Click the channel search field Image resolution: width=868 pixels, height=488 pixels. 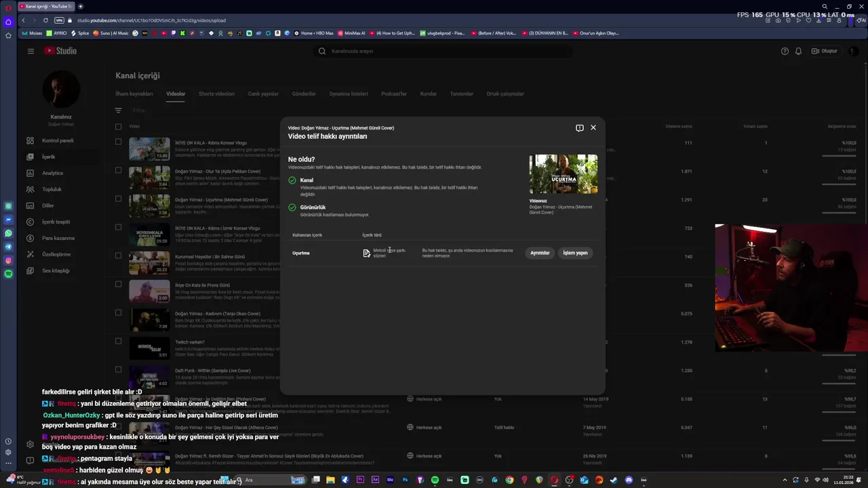click(x=443, y=51)
